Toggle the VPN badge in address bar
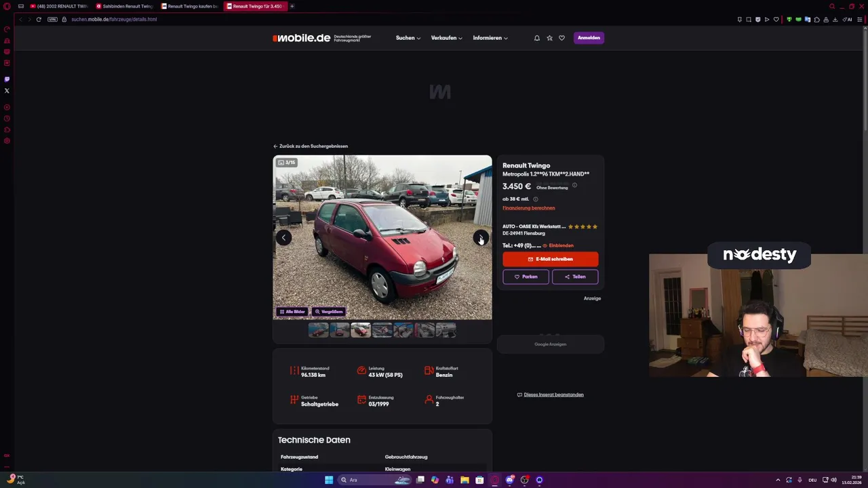Image resolution: width=868 pixels, height=488 pixels. click(52, 19)
